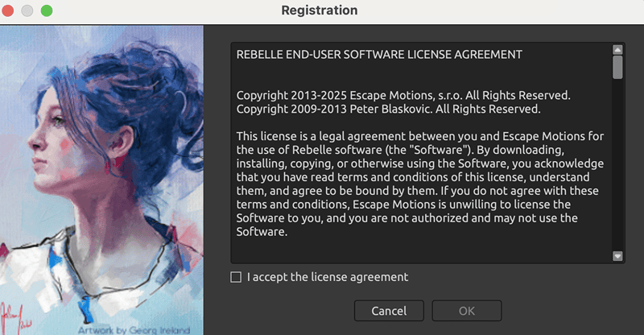The image size is (644, 335).
Task: Click the 'I accept the license agreement' label
Action: pyautogui.click(x=328, y=277)
